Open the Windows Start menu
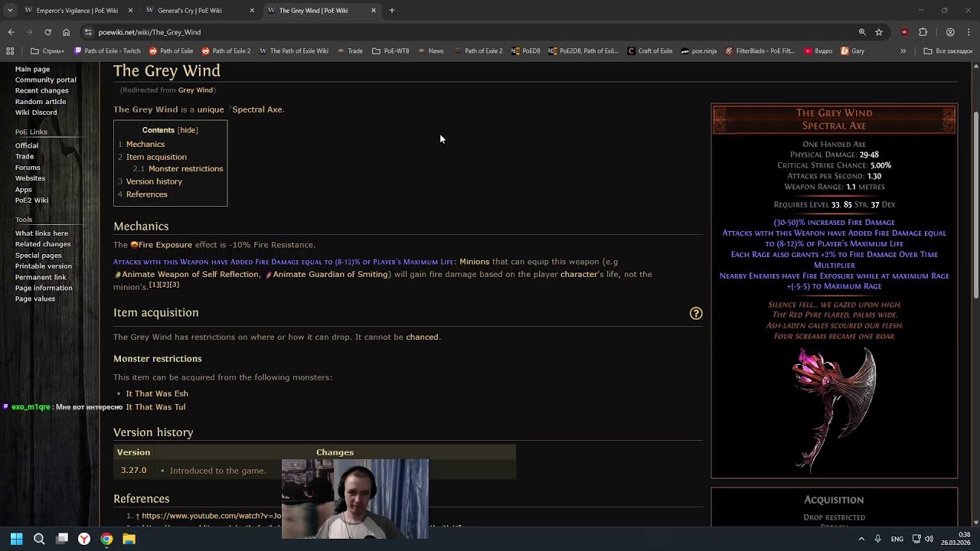This screenshot has width=980, height=551. coord(16,539)
